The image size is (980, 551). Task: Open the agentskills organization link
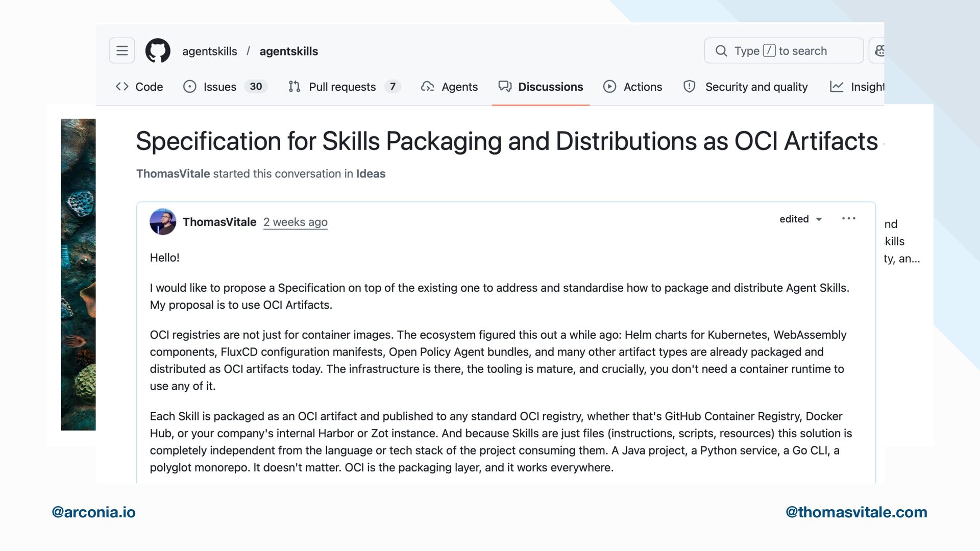209,51
